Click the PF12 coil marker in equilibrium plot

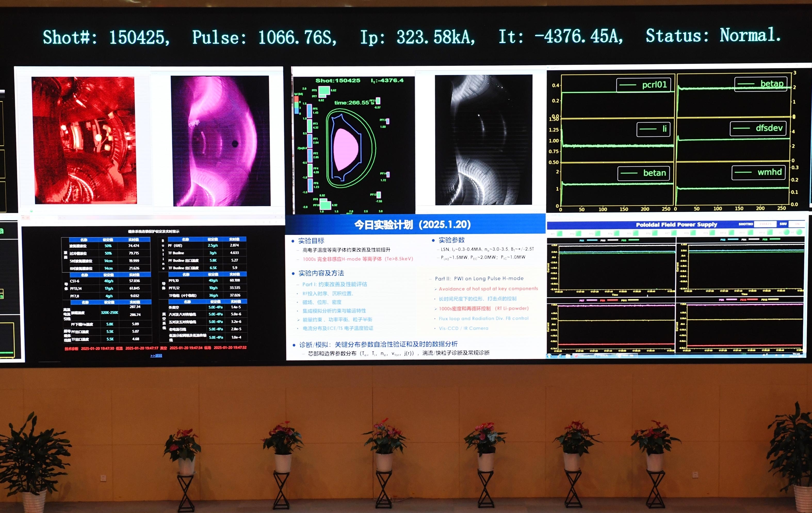(x=379, y=195)
